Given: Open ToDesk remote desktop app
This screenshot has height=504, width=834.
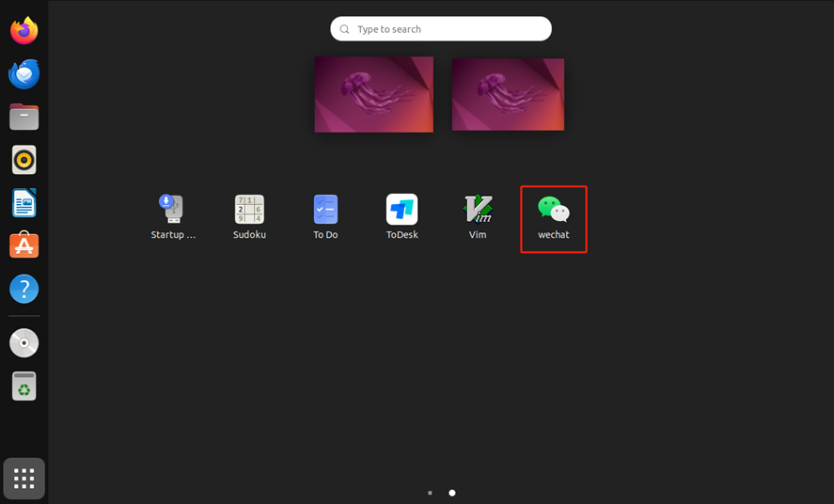Looking at the screenshot, I should (x=402, y=217).
